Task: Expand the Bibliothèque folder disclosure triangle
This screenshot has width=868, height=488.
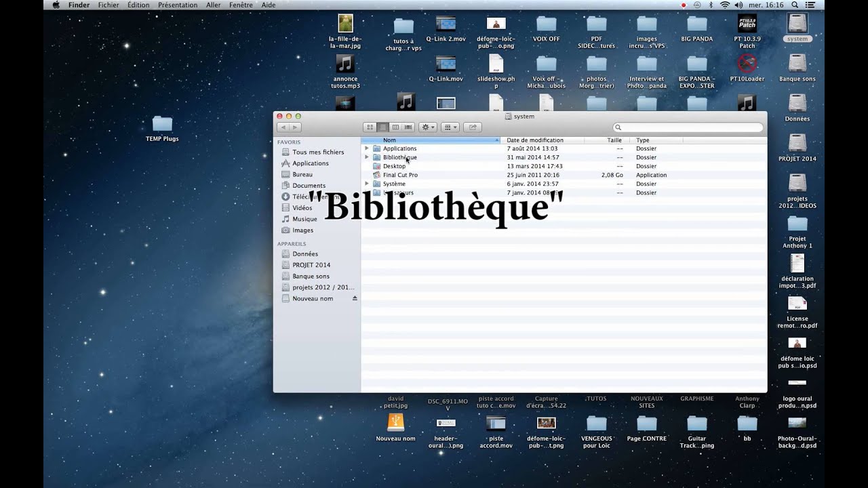Action: pos(367,157)
